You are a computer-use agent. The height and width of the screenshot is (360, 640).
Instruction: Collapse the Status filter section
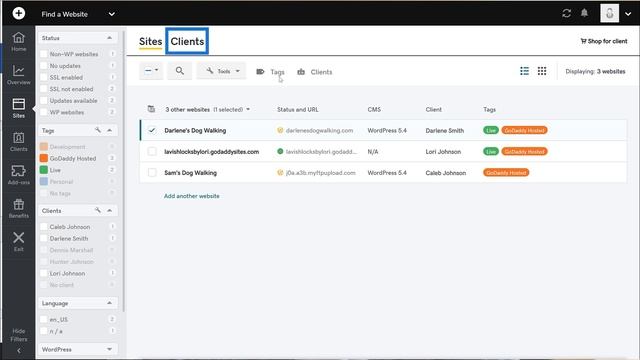(109, 38)
